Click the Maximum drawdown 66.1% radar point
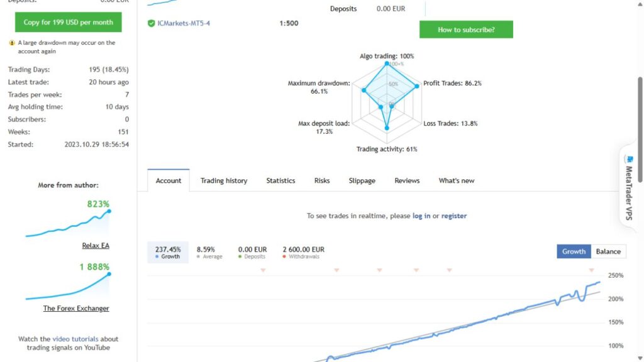Screen dimensions: 644x362 click(364, 90)
